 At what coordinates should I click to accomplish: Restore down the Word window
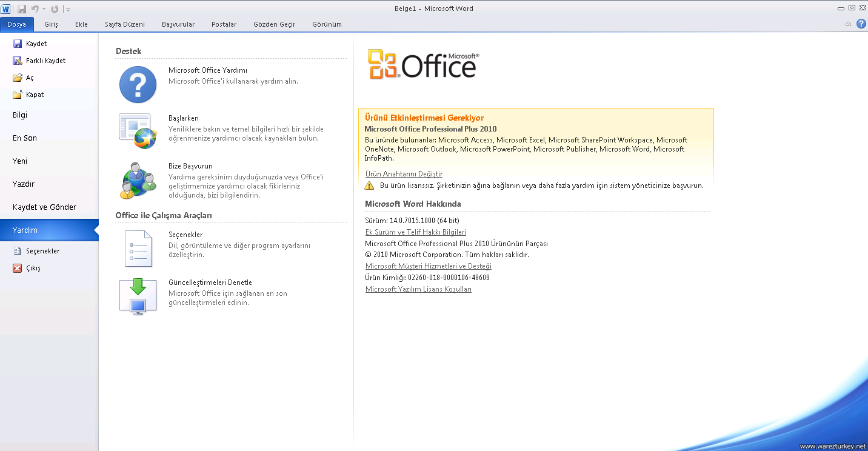[x=852, y=8]
